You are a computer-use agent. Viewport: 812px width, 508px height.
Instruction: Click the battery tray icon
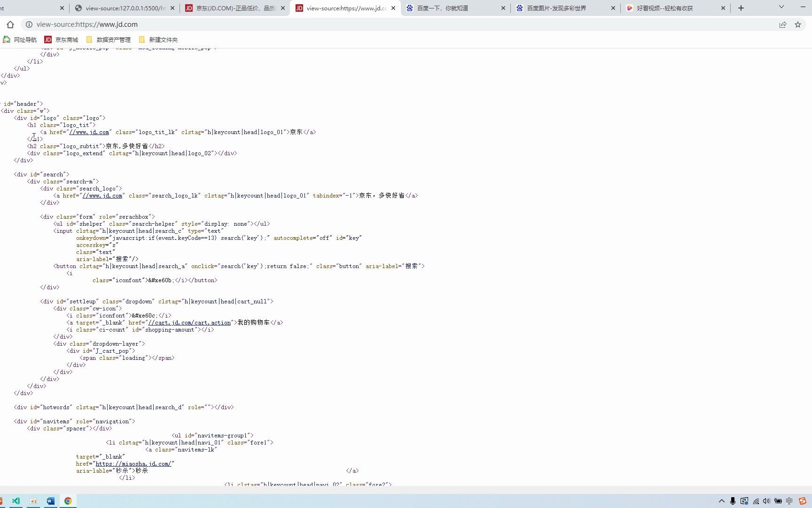tap(778, 501)
